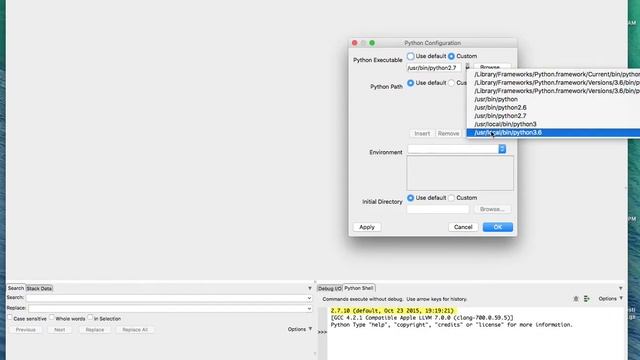Choose /usr/bin/python from the list
The width and height of the screenshot is (640, 360).
tap(553, 99)
